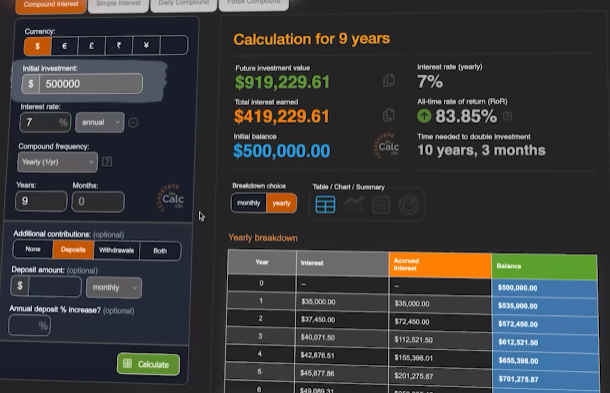Select the pound currency button
The height and width of the screenshot is (393, 610).
pos(91,46)
